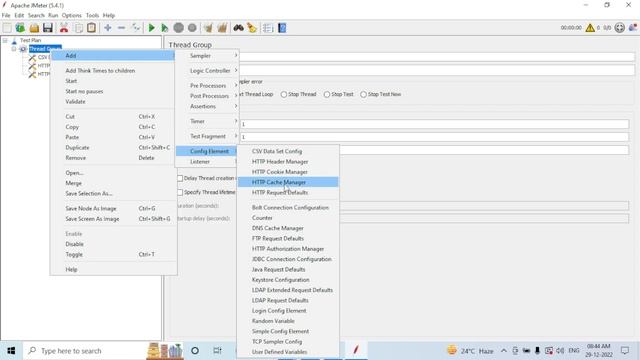
Task: Click the Thread Group name input field
Action: click(437, 57)
